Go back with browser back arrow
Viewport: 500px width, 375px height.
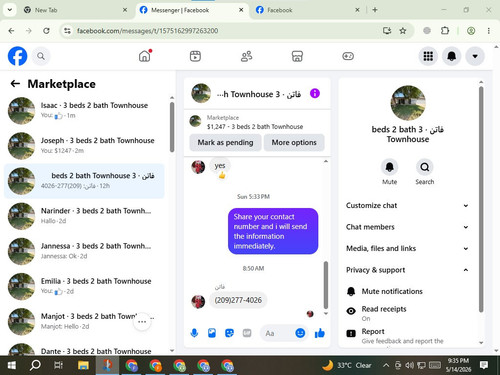11,31
